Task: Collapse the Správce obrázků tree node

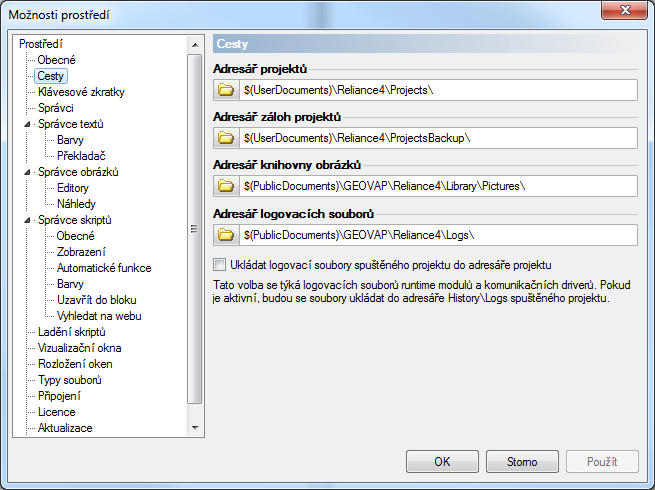Action: (x=27, y=173)
